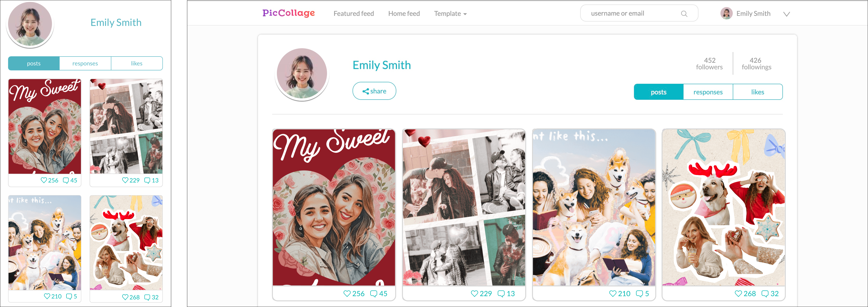Tap the heart beside 268 in the mobile view
Screen dimensions: 868x307
[125, 297]
